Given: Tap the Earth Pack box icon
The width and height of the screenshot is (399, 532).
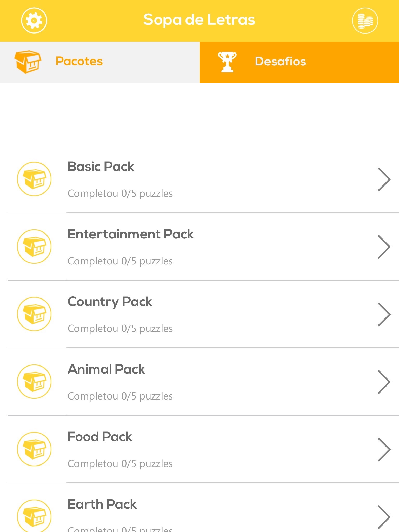Looking at the screenshot, I should pos(34,516).
